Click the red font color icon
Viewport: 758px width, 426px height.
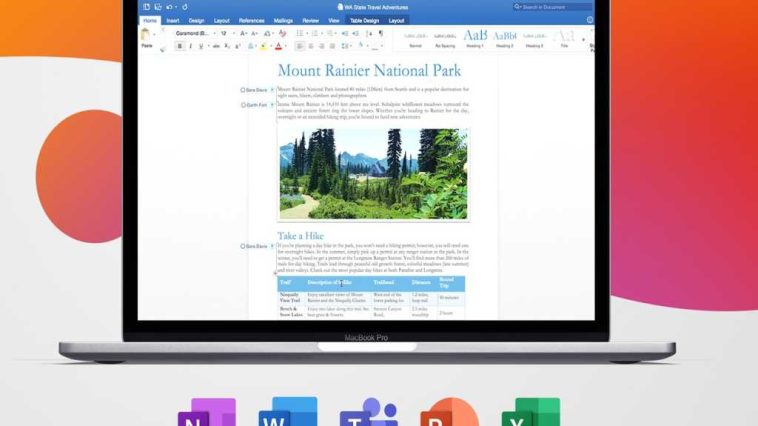coord(278,46)
